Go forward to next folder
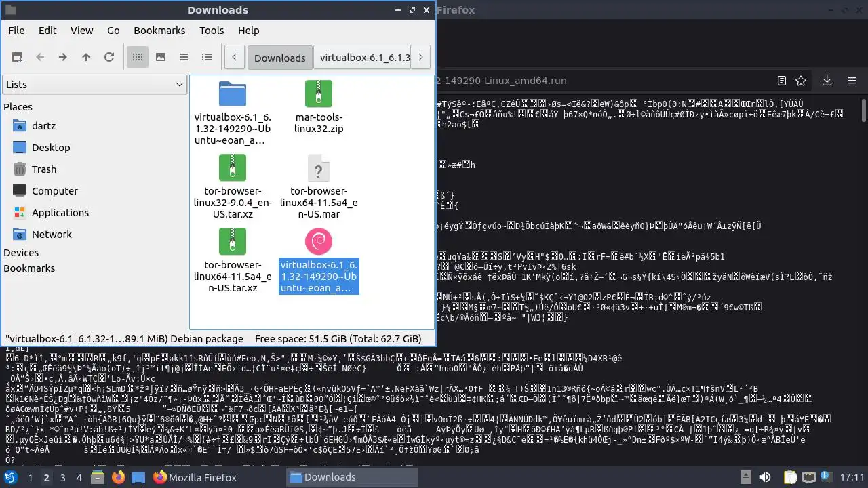 pos(63,58)
